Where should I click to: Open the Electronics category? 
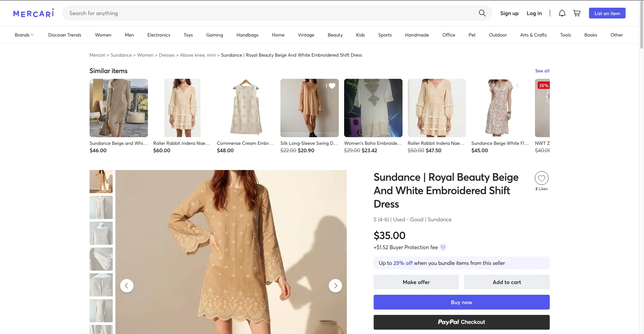click(159, 35)
